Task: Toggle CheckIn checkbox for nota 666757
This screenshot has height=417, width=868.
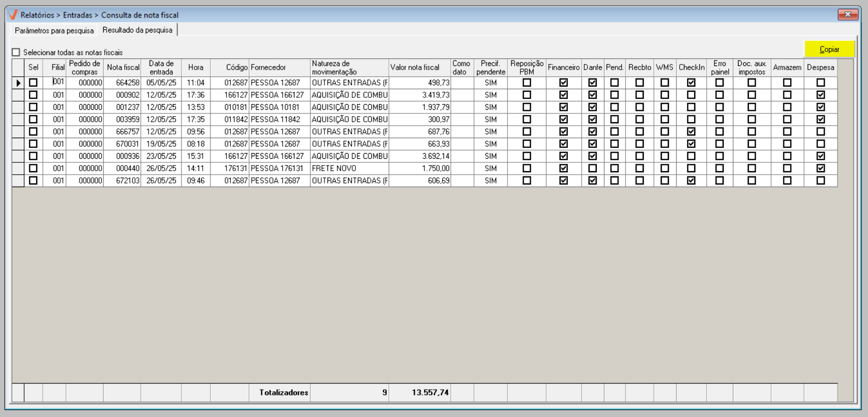Action: click(x=691, y=131)
